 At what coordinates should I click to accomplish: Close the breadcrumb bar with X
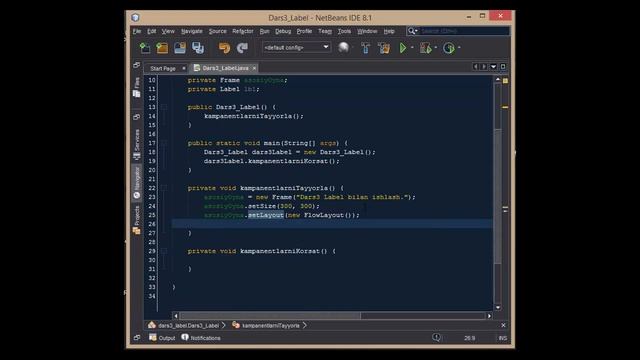[x=503, y=325]
